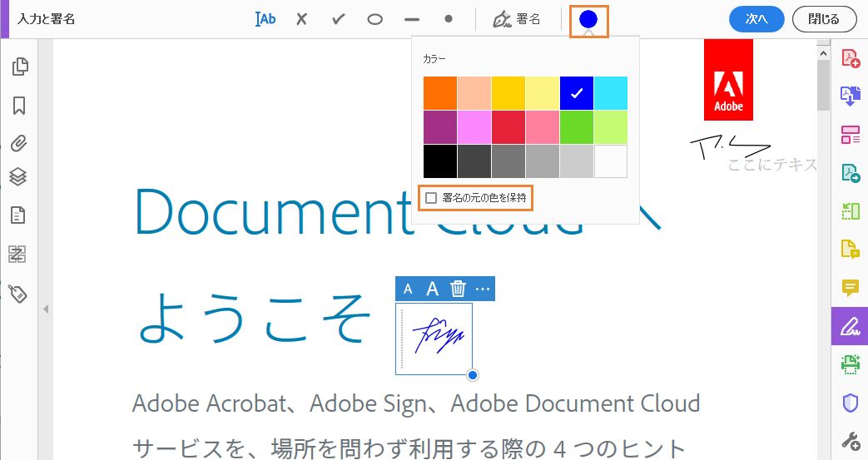Select the line tool
This screenshot has width=868, height=460.
412,19
